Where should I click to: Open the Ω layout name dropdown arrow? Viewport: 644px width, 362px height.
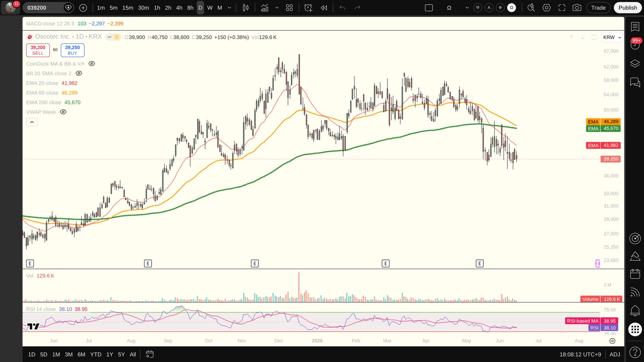[x=467, y=8]
